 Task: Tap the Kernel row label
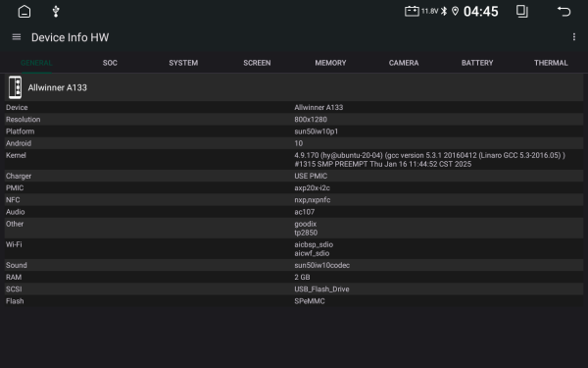tap(16, 155)
